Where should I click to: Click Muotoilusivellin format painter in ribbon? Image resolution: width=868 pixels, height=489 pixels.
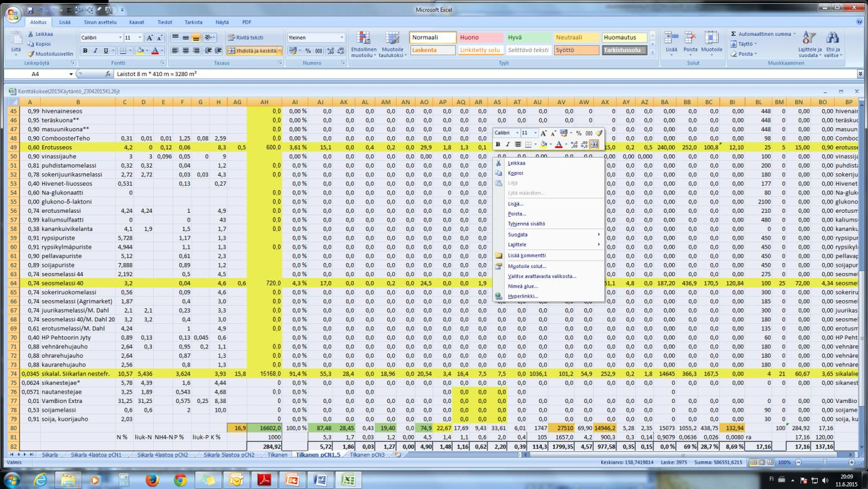coord(50,54)
